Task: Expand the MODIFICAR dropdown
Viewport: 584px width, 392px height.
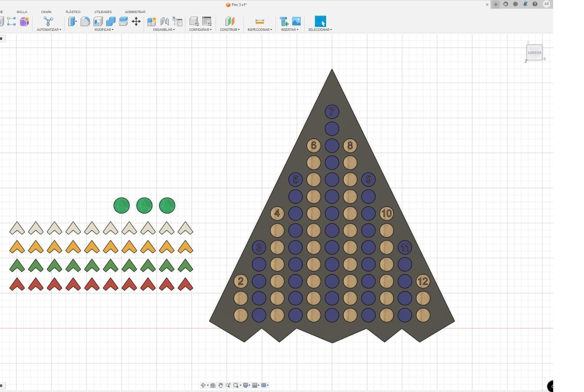Action: coord(104,30)
